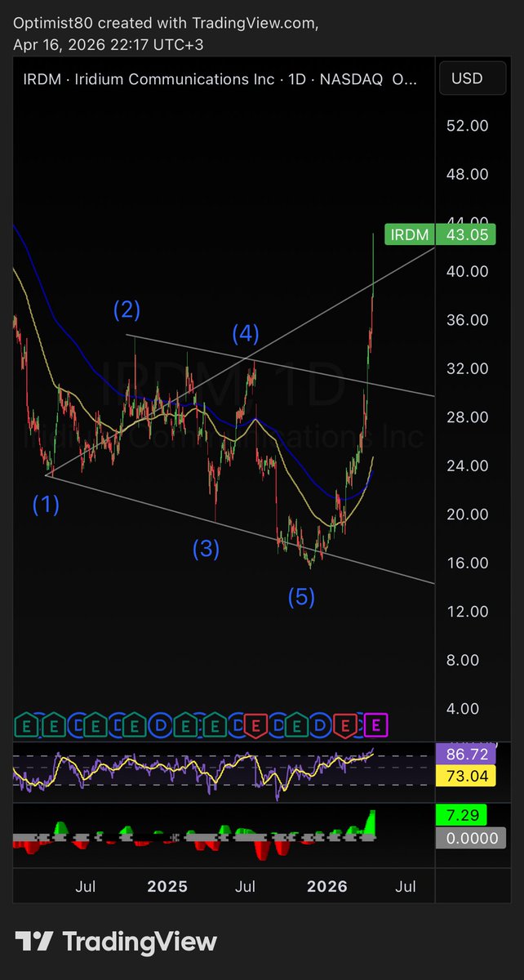This screenshot has height=980, width=524.
Task: Click the 2025 time axis label
Action: click(x=167, y=886)
